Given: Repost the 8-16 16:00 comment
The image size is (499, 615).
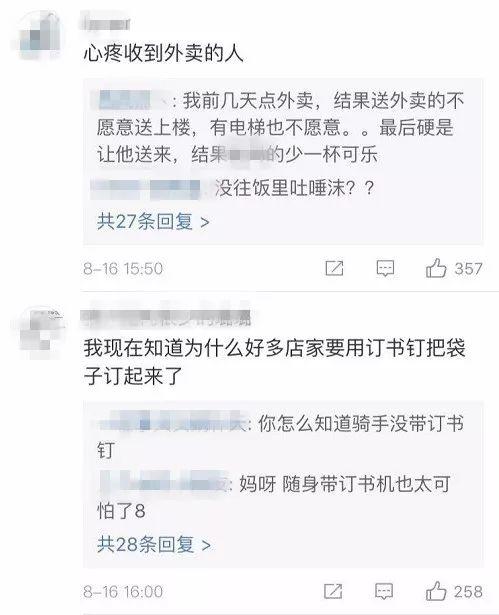Looking at the screenshot, I should click(x=333, y=591).
